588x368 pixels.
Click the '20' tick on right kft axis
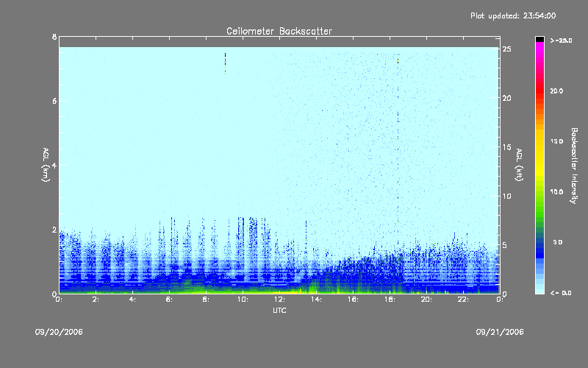(x=506, y=98)
